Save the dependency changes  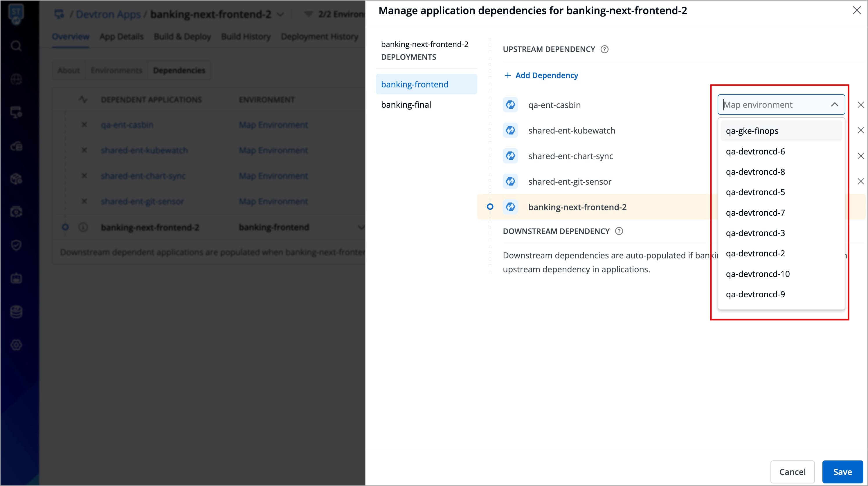point(842,472)
